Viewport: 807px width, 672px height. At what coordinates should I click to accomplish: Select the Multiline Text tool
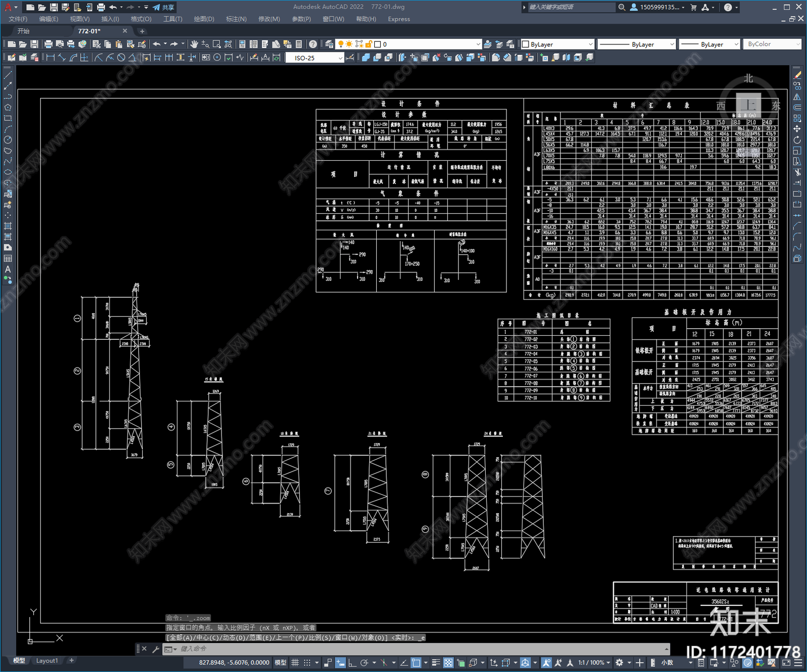pyautogui.click(x=8, y=269)
